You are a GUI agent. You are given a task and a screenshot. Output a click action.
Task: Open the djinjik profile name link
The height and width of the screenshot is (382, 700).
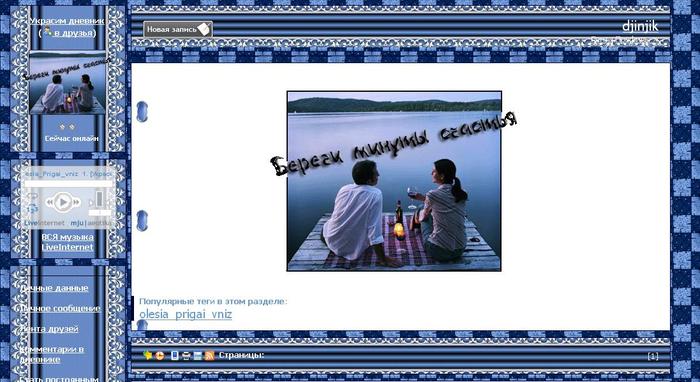tap(640, 26)
